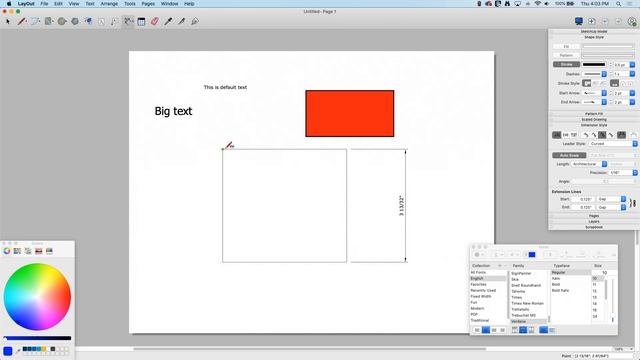Select Bold Italic typeface in Fonts
This screenshot has width=640, height=360.
click(x=560, y=290)
